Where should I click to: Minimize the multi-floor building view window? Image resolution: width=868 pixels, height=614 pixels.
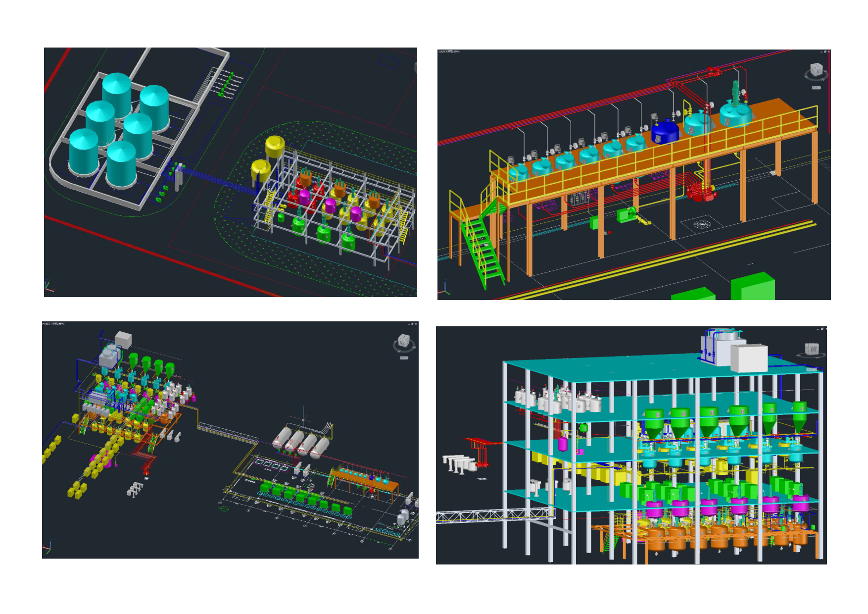point(818,329)
